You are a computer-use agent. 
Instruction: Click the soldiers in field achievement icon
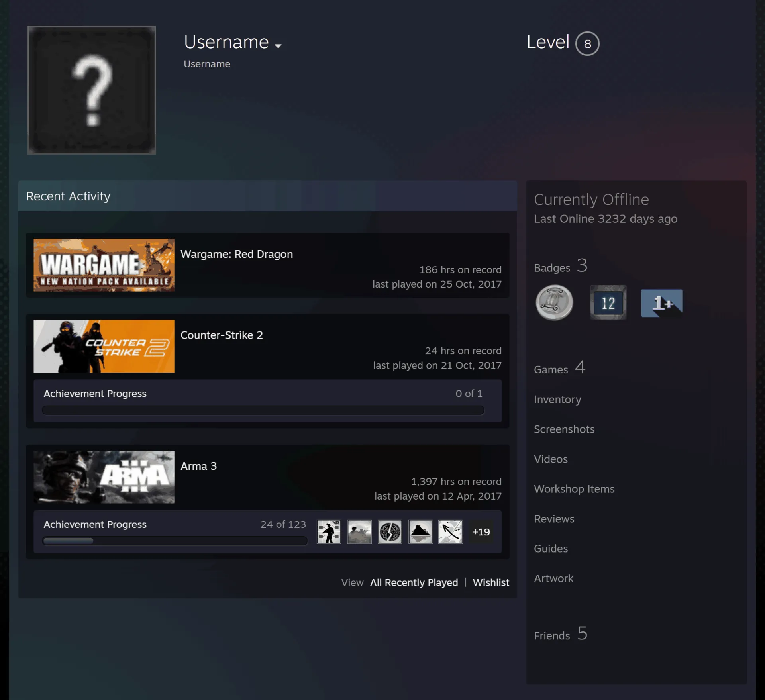(359, 531)
